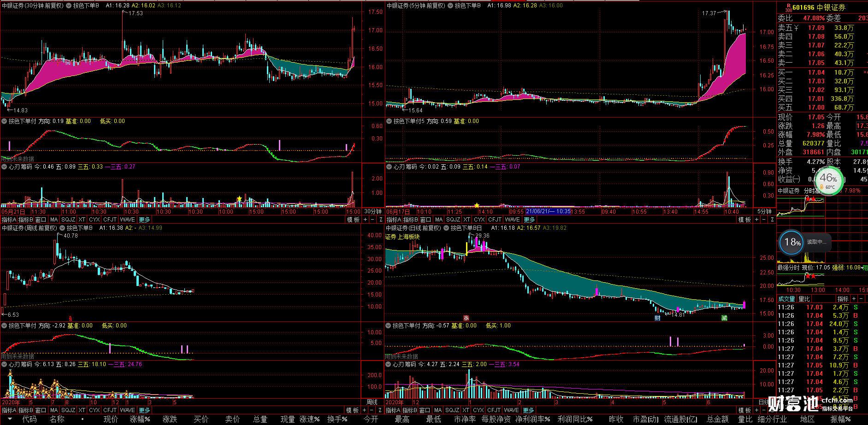This screenshot has height=425, width=868.
Task: Click 模板 button in daily chart toolbar
Action: point(744,410)
